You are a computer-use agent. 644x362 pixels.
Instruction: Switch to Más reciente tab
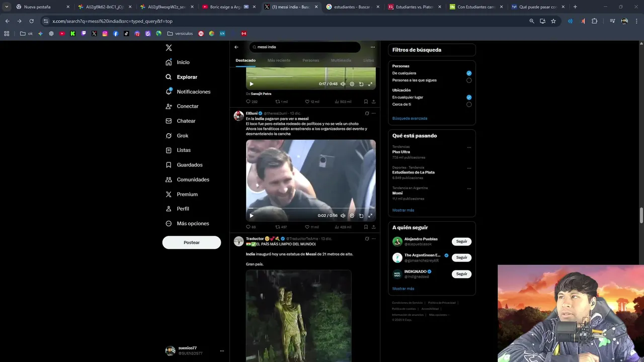[x=279, y=60]
